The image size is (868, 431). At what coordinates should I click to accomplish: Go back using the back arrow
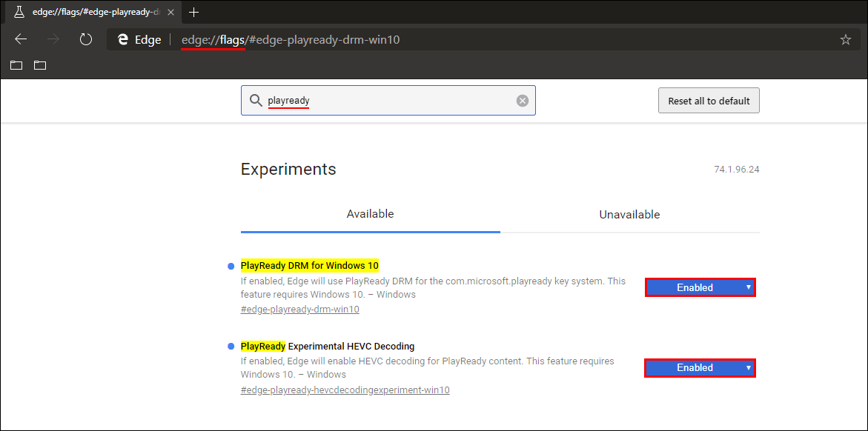point(21,39)
